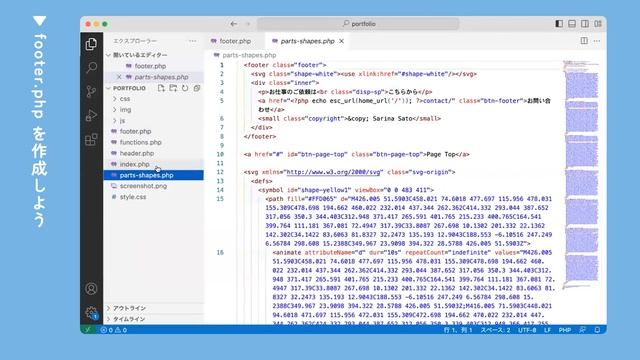Toggle bottom panel visibility
Screen dimensions: 640x360
[x=572, y=24]
